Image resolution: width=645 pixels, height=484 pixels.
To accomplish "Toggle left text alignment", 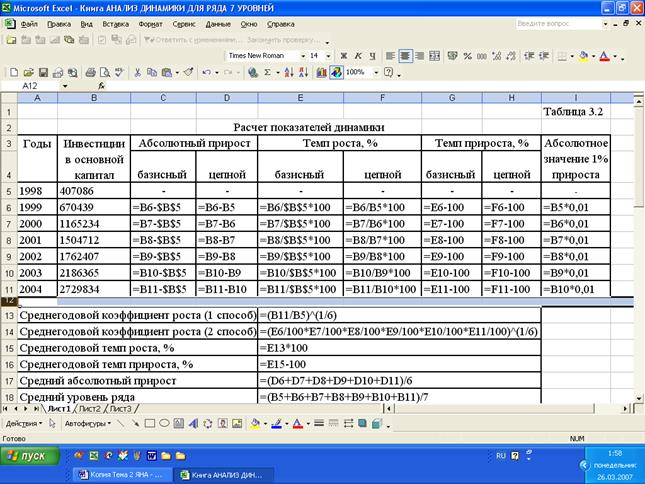I will 390,56.
